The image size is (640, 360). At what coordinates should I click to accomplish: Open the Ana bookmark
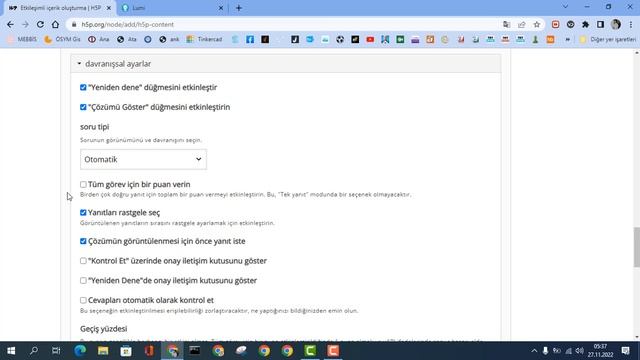coord(99,40)
